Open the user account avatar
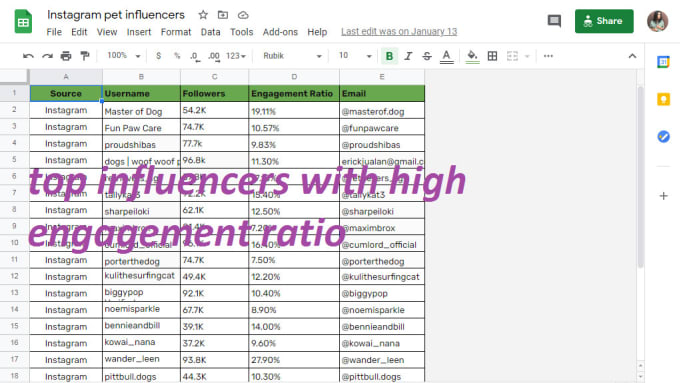This screenshot has width=680, height=383. click(x=657, y=21)
